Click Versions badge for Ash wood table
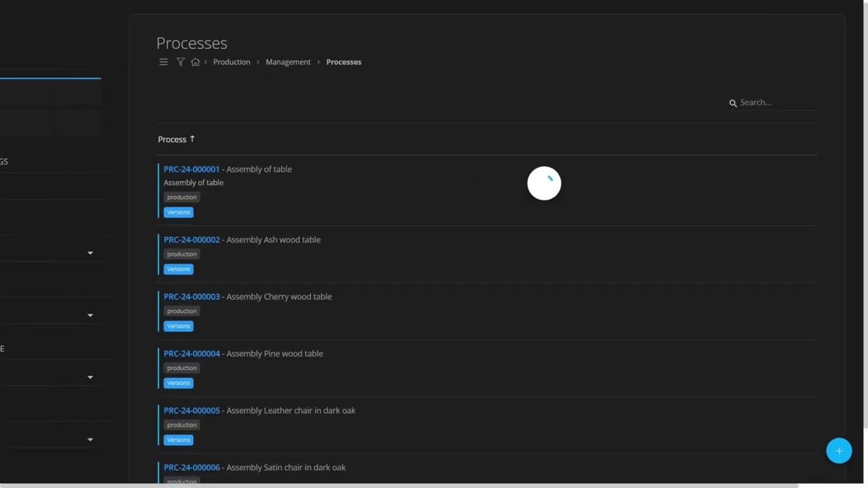Viewport: 868px width, 488px height. click(178, 269)
